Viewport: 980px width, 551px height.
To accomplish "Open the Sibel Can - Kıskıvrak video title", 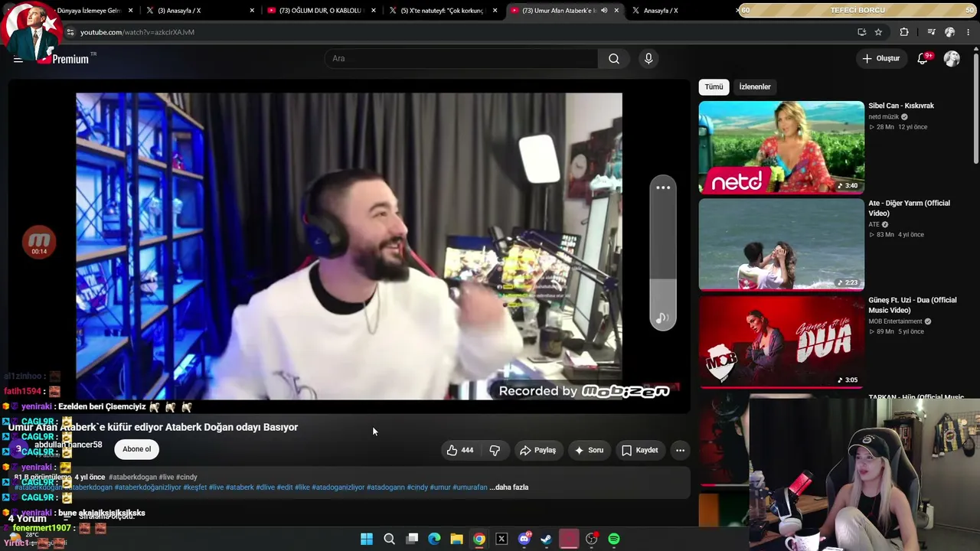I will 901,106.
